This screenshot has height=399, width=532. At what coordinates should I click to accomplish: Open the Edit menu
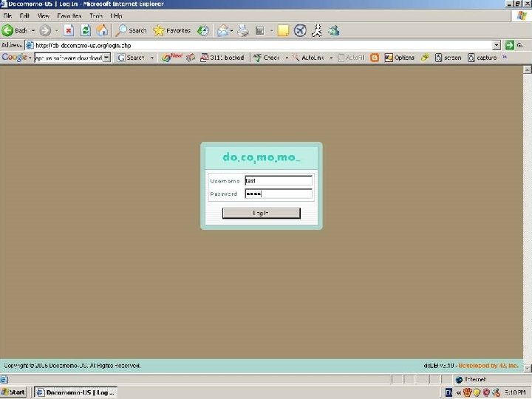coord(24,16)
